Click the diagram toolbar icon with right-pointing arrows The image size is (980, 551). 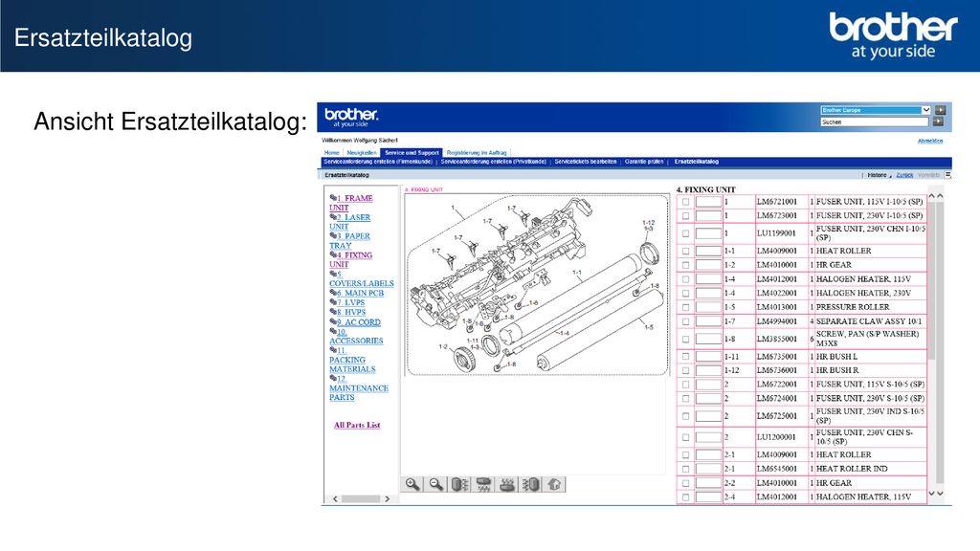(459, 485)
